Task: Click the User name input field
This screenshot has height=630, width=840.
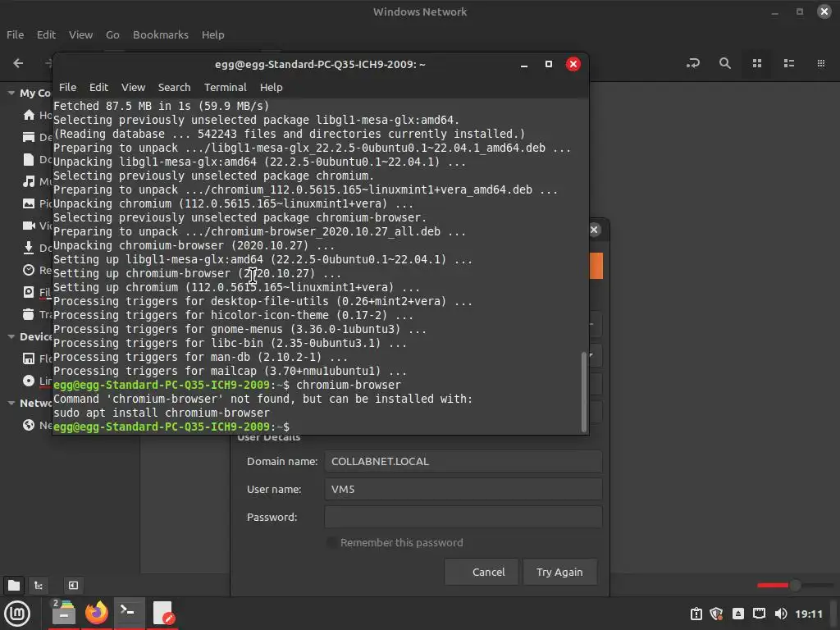Action: pyautogui.click(x=463, y=489)
